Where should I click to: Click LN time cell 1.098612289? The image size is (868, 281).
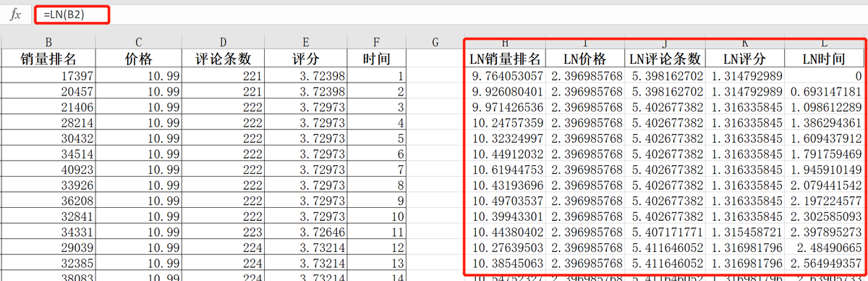[x=824, y=107]
